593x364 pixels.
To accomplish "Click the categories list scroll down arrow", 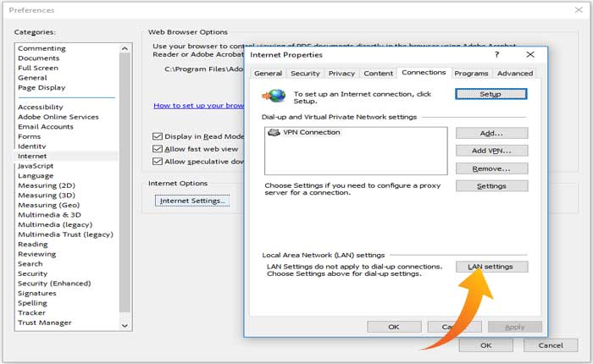I will point(125,325).
